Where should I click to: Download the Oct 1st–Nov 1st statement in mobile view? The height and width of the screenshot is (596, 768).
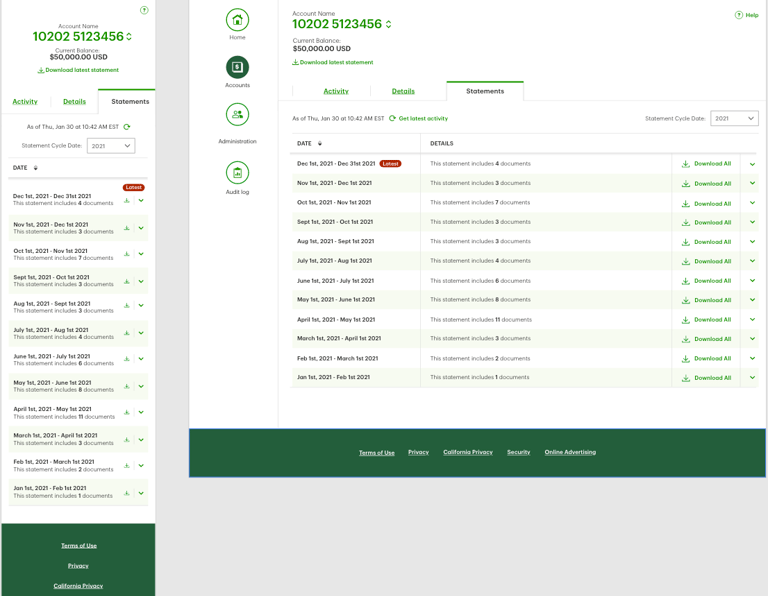(x=126, y=254)
